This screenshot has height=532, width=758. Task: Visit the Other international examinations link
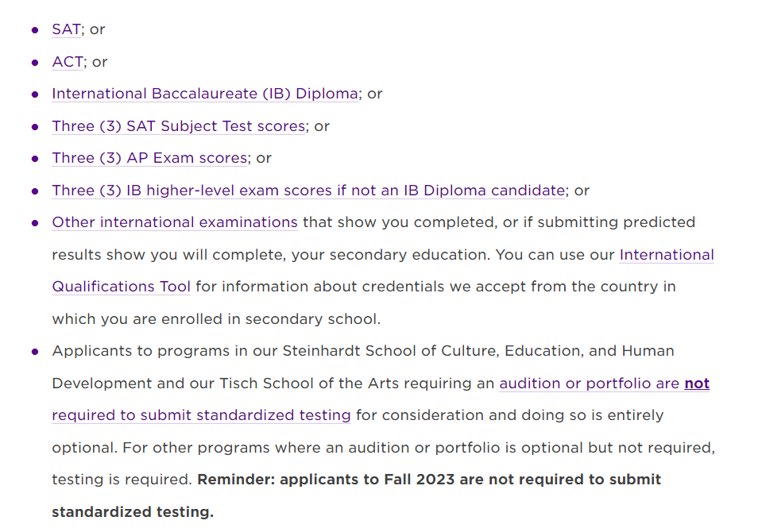click(175, 222)
